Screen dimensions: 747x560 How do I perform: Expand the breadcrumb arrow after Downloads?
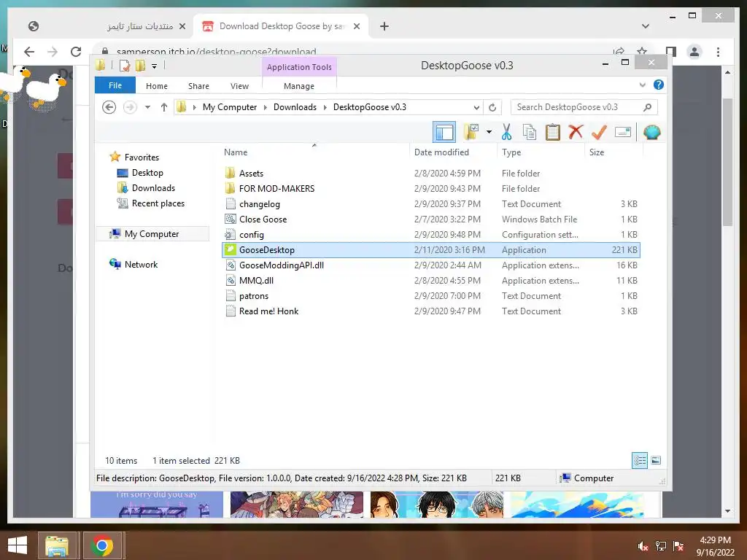tap(325, 107)
